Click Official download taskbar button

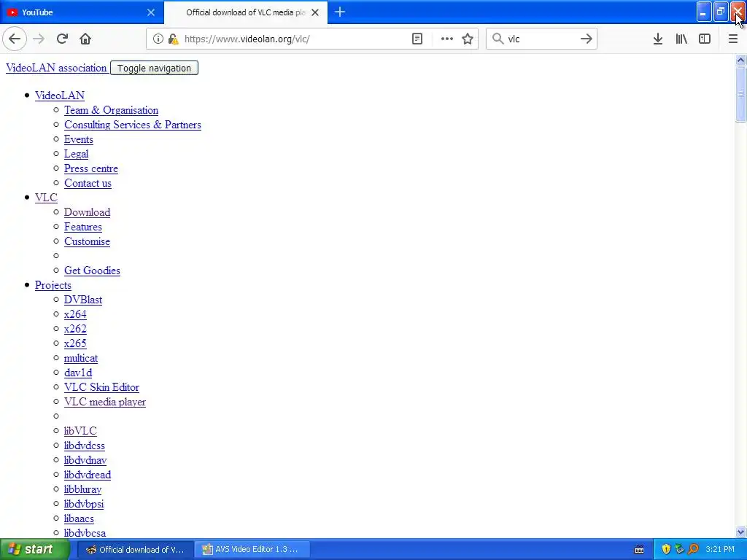(x=135, y=550)
